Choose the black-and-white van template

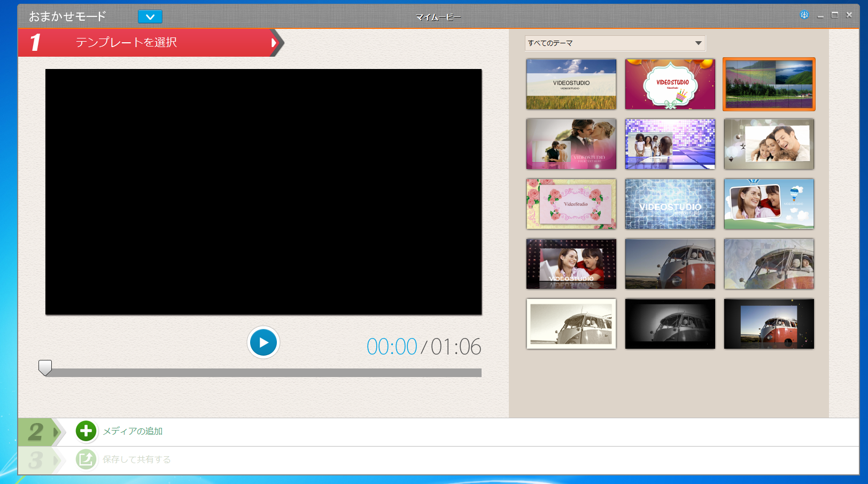tap(670, 324)
